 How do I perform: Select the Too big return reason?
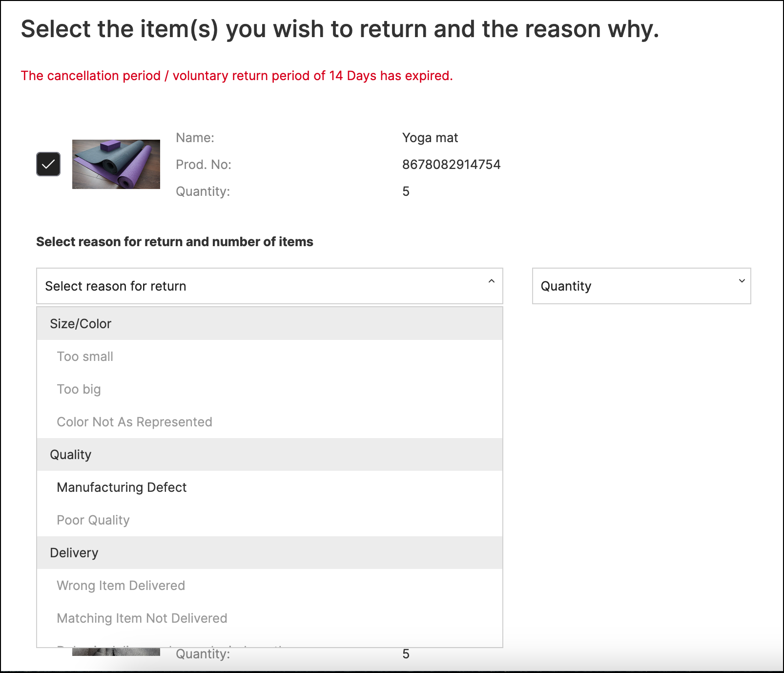click(79, 389)
